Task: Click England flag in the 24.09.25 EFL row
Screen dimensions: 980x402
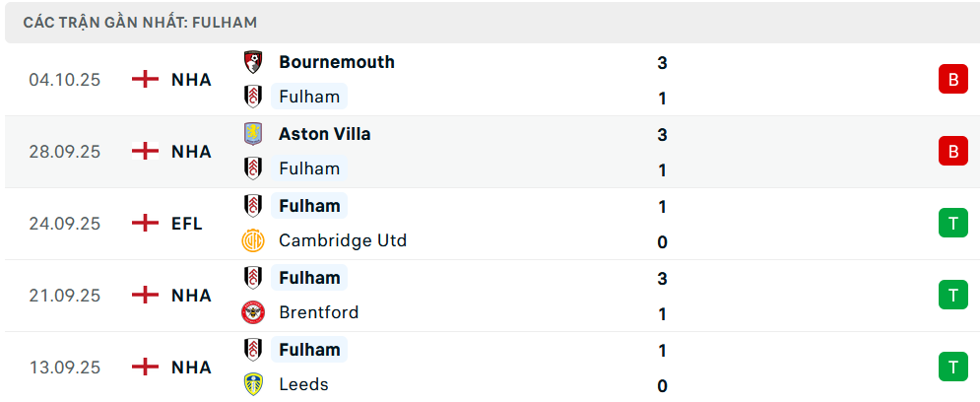Action: point(145,224)
